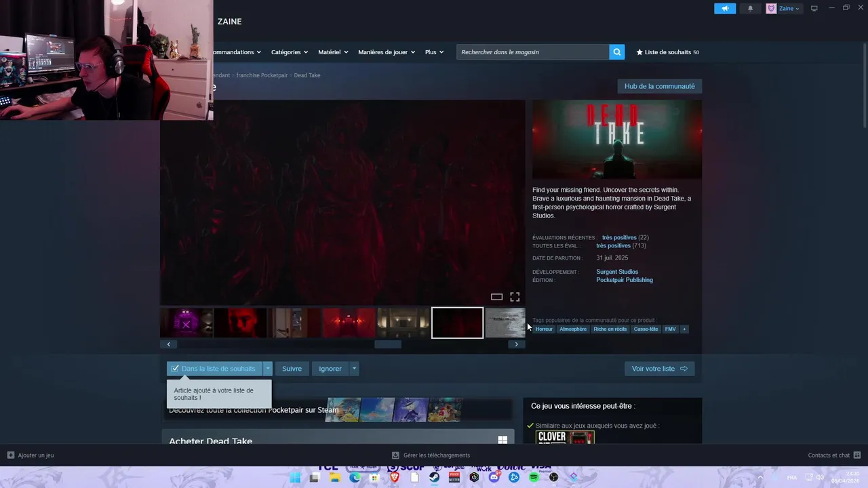The image size is (868, 488).
Task: Click the store search magnifier button
Action: pos(616,52)
